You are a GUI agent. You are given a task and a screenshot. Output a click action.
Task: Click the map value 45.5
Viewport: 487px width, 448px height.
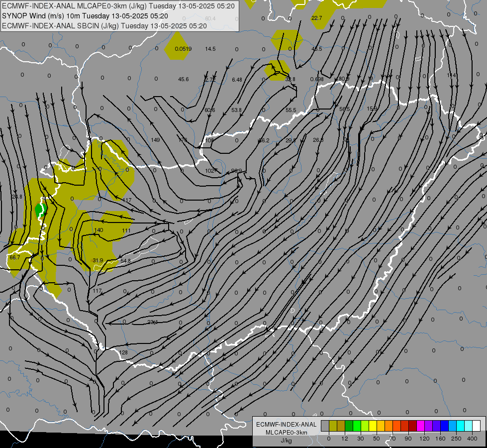(x=317, y=49)
